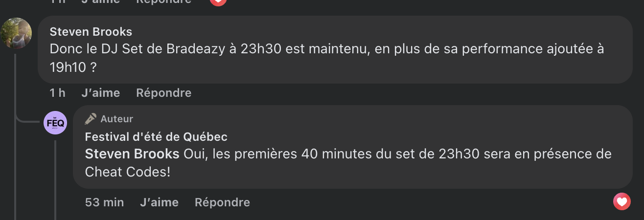Screen dimensions: 644x220
Task: Open the "53 min" reply timestamp
Action: tap(104, 202)
